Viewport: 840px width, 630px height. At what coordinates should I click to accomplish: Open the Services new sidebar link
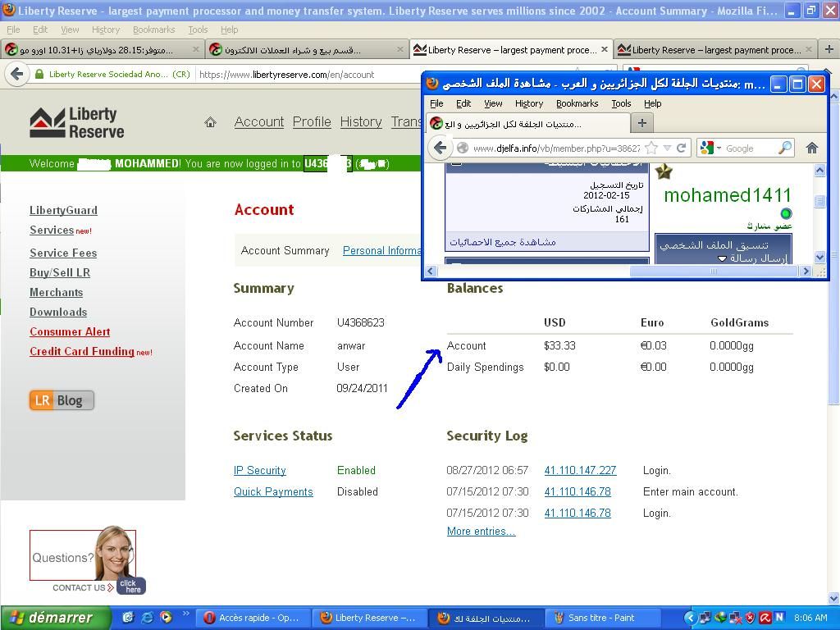coord(52,230)
